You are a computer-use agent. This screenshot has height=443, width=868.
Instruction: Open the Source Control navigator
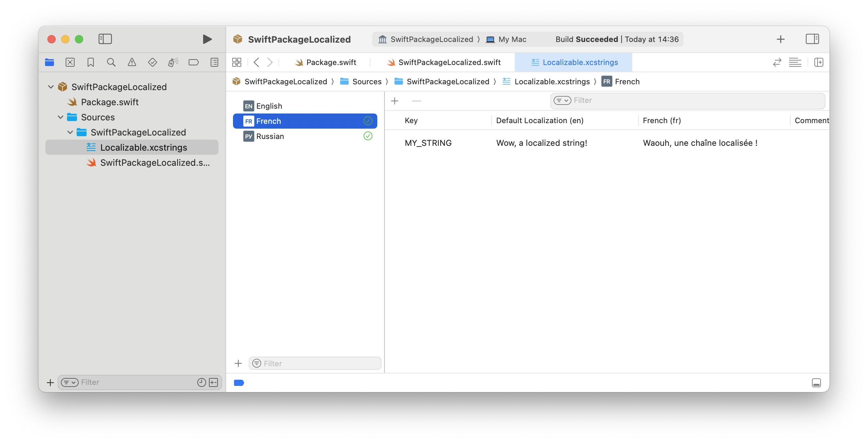click(70, 62)
